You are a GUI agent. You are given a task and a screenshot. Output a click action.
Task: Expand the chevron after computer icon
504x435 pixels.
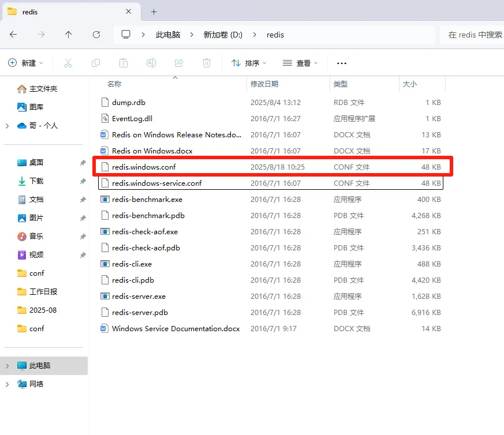143,35
